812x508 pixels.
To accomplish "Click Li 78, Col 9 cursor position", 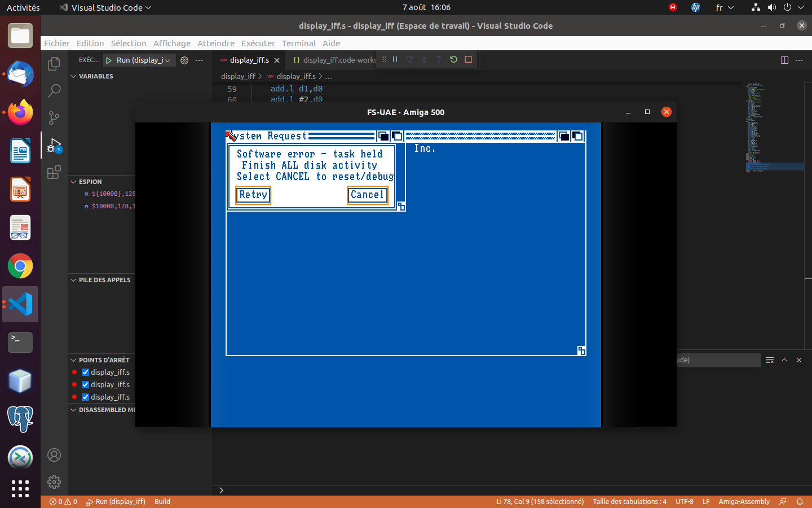I will point(540,501).
